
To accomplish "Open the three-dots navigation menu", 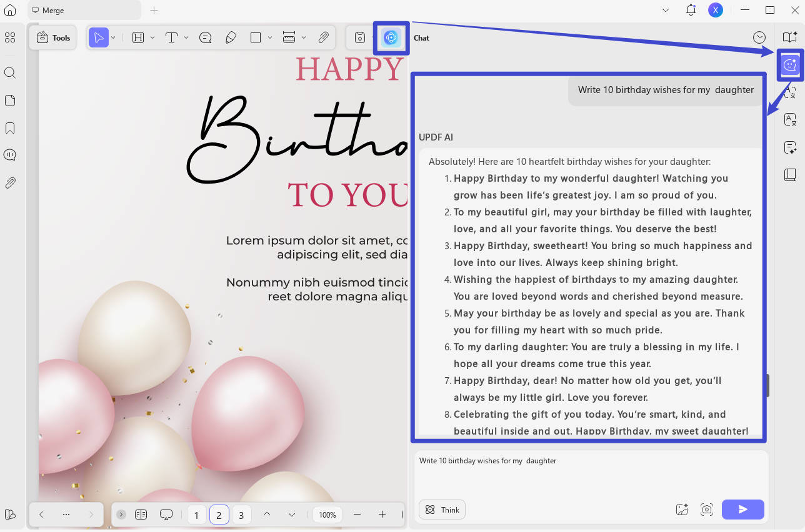I will click(66, 515).
